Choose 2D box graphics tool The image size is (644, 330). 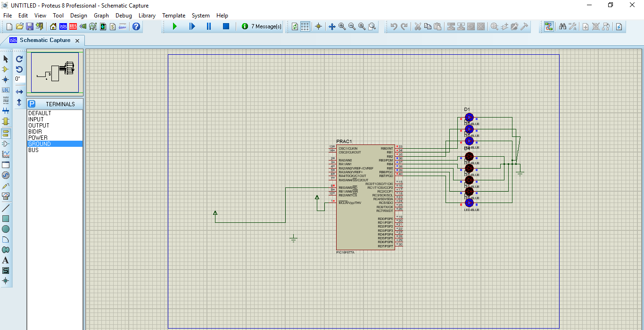click(x=6, y=219)
